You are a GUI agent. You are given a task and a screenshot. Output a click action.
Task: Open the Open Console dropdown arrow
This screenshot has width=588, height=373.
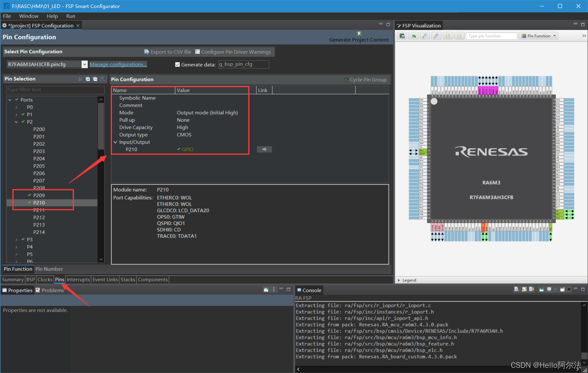click(x=569, y=289)
